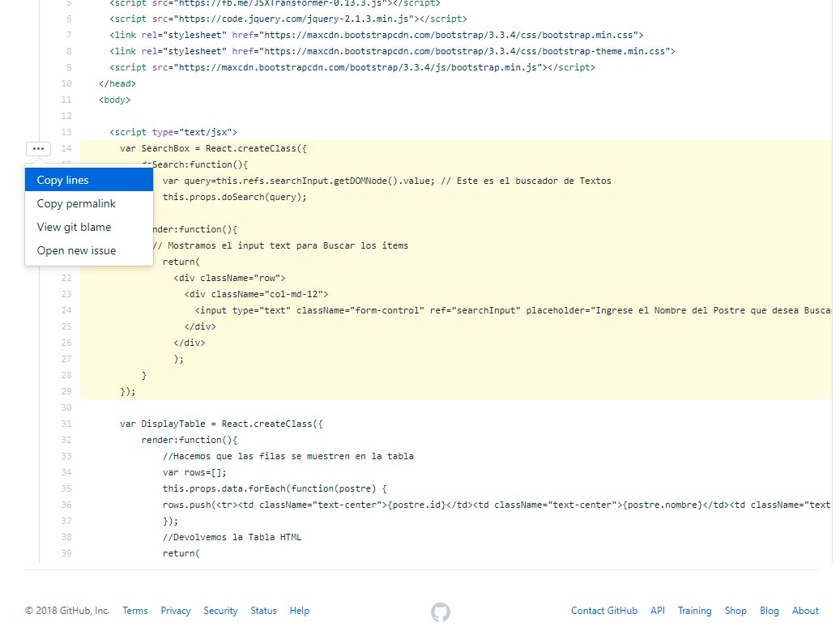Select line number 22
This screenshot has width=840, height=635.
(x=66, y=278)
